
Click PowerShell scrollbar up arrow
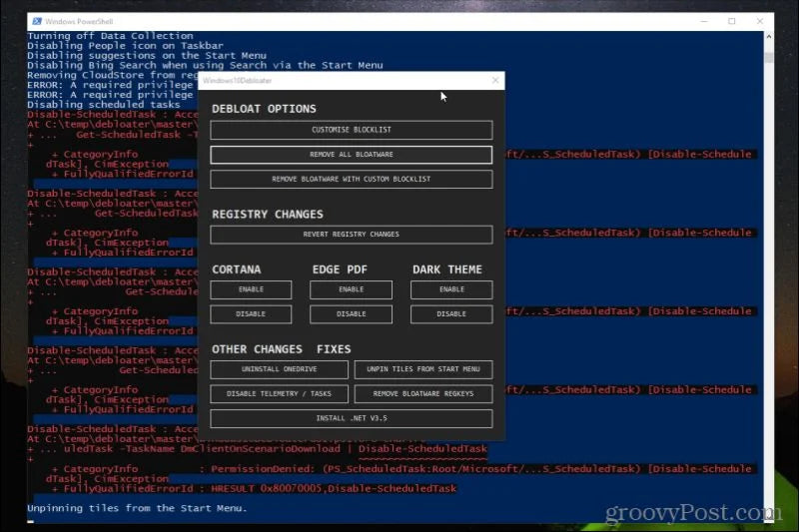[768, 37]
